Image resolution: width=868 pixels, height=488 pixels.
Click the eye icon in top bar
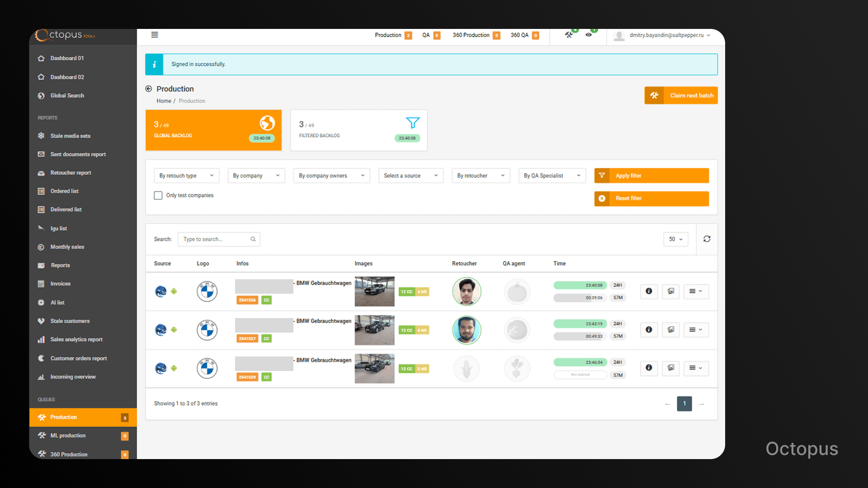(x=589, y=35)
